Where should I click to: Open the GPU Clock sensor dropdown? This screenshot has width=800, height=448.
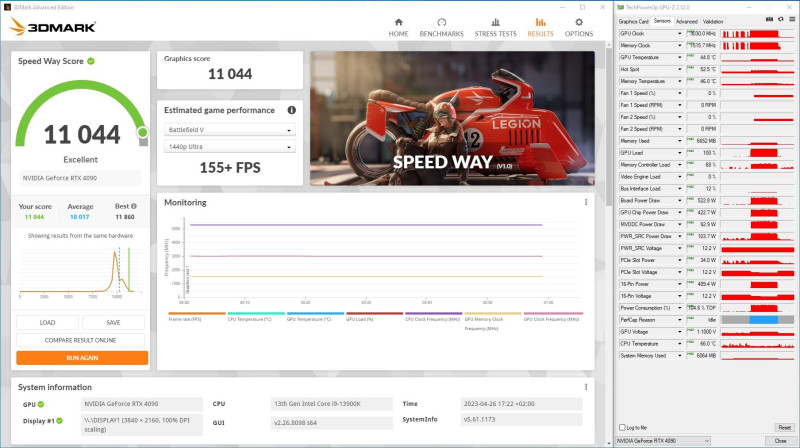coord(680,33)
